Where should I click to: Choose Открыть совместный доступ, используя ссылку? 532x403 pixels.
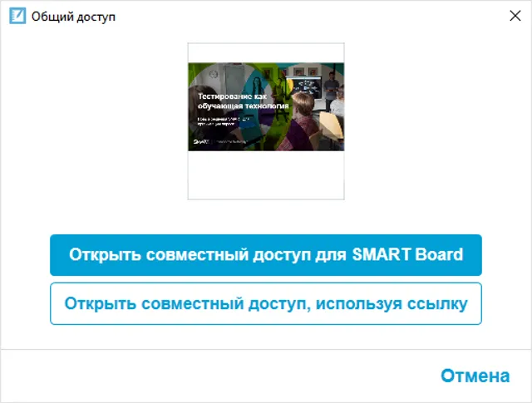[266, 303]
